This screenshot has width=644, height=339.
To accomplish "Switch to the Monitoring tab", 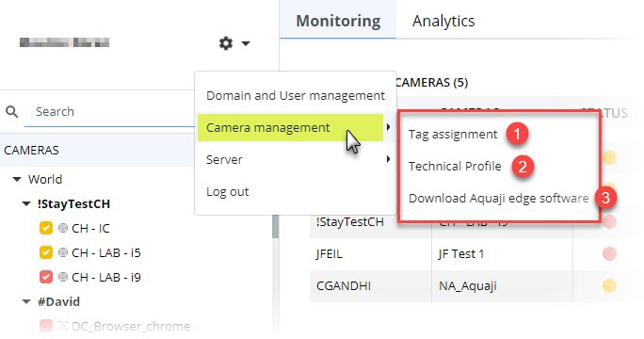I will (x=338, y=21).
